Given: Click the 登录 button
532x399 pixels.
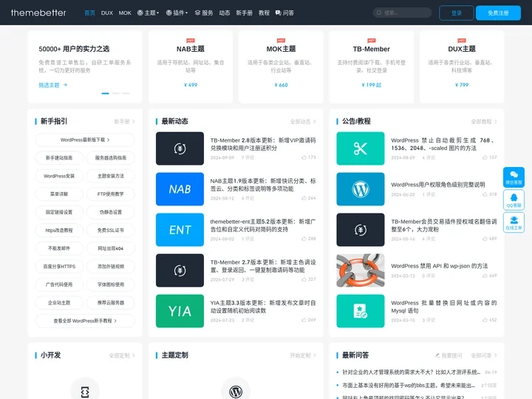Looking at the screenshot, I should point(457,13).
